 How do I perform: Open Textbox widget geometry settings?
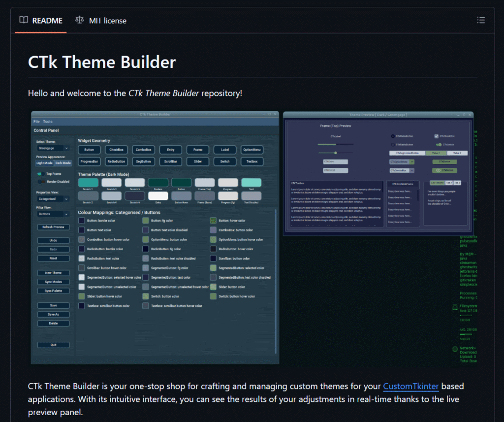tap(252, 162)
